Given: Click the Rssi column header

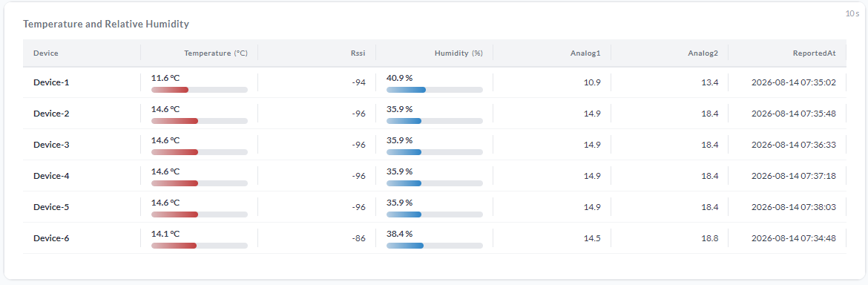Looking at the screenshot, I should pyautogui.click(x=358, y=53).
